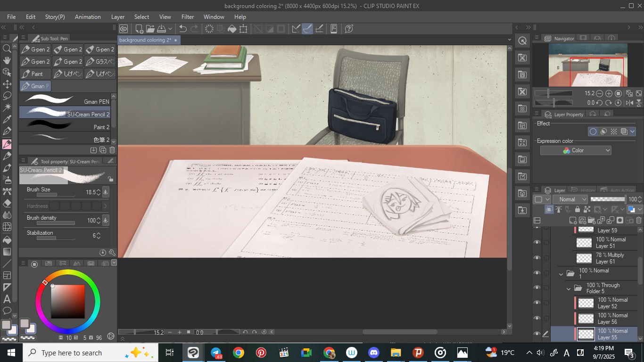Click the Undo arrow in the command bar

(183, 29)
